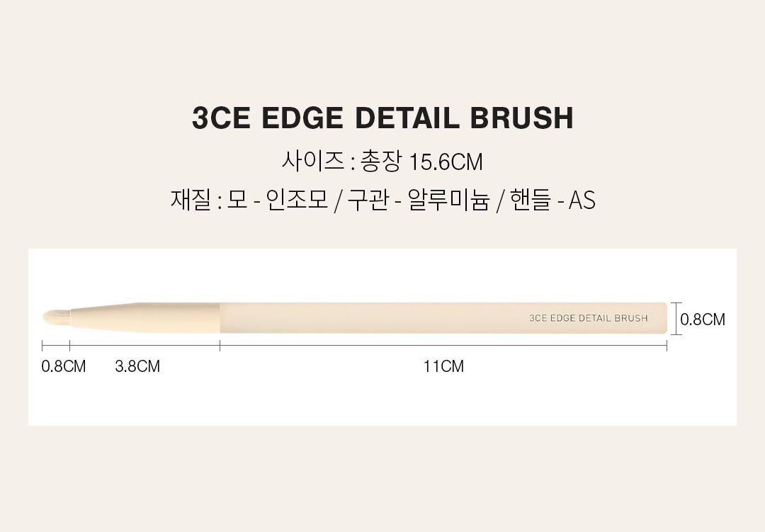Click the 3.8CM ferrule length label
This screenshot has height=532, width=765.
click(x=137, y=366)
